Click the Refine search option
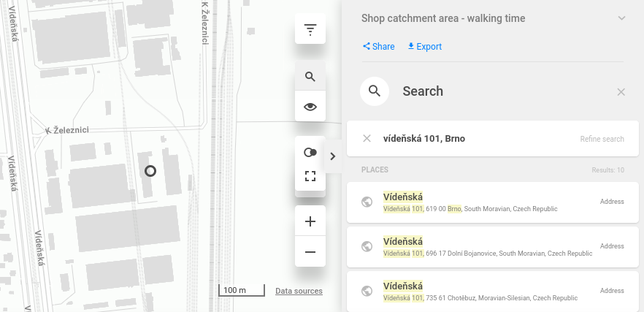Image resolution: width=644 pixels, height=312 pixels. [x=602, y=139]
